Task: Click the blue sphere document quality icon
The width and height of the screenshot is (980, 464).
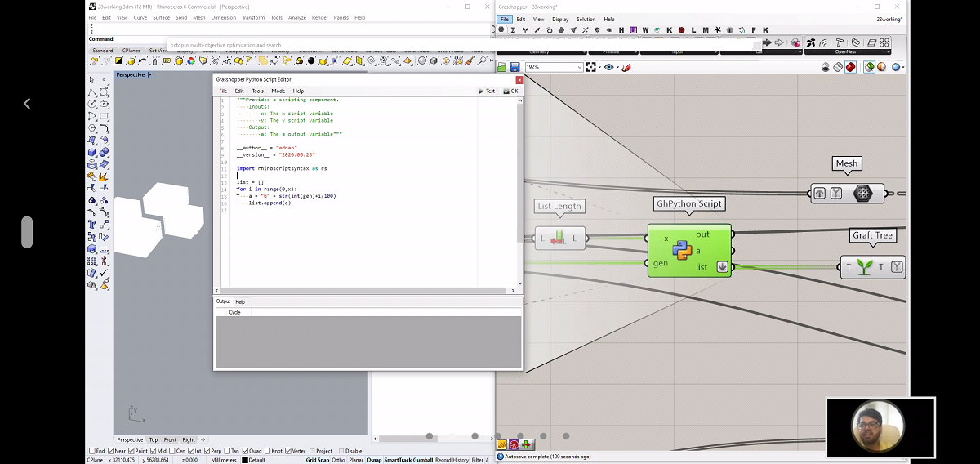Action: 895,67
